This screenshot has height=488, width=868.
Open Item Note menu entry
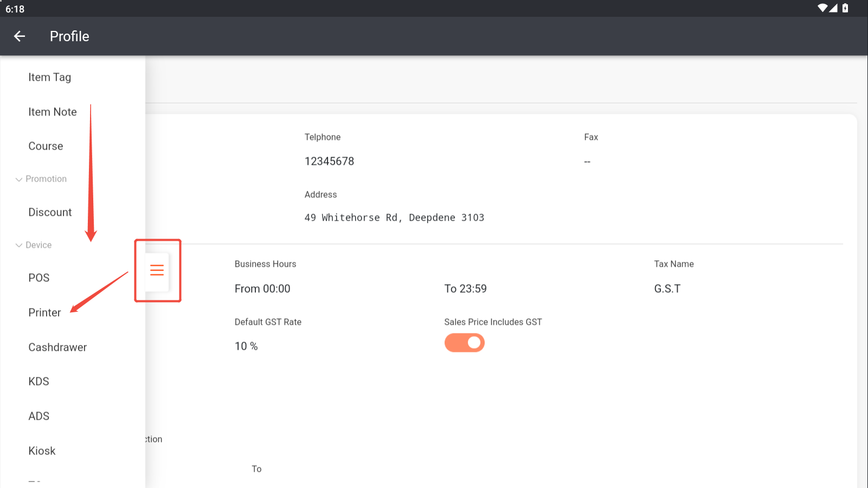click(53, 112)
